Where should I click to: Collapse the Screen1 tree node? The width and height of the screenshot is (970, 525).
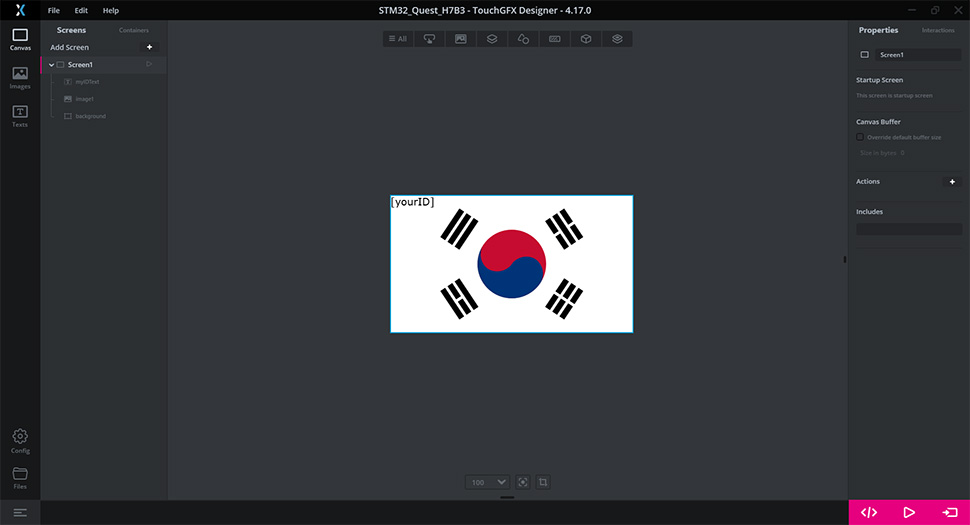[x=51, y=64]
